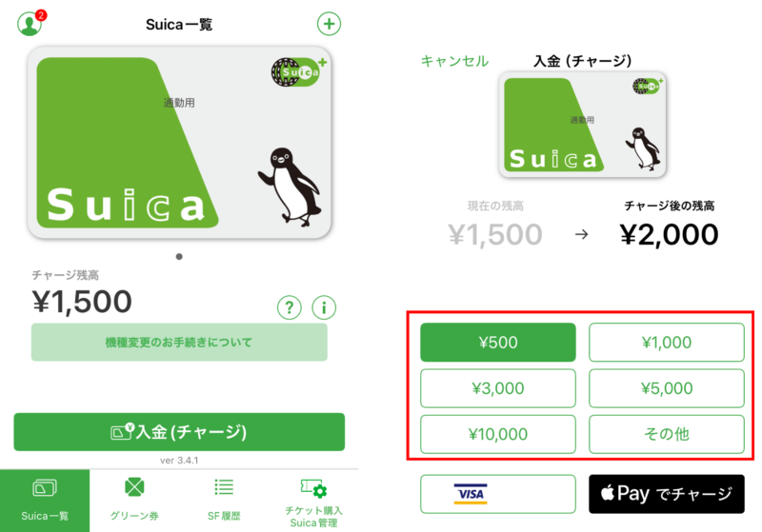The width and height of the screenshot is (762, 532).
Task: Open the グリーン券 tab icon
Action: [134, 500]
